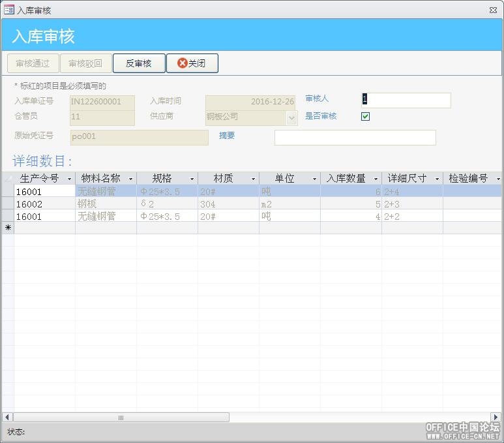
Task: Click the 摘要 text field
Action: (355, 138)
